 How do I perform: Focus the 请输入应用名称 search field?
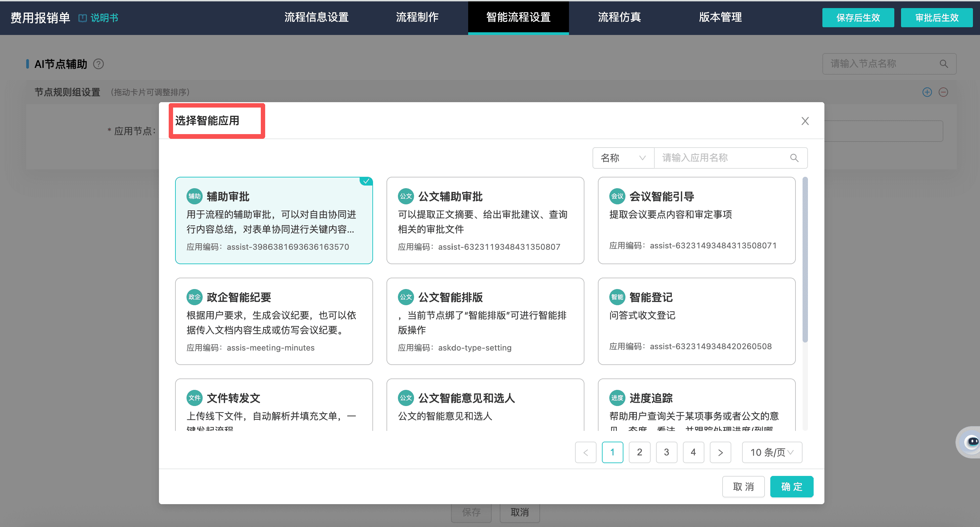[x=730, y=158]
